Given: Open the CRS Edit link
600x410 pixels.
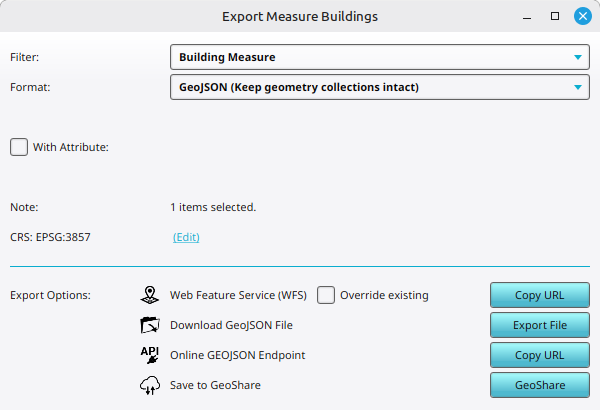Looking at the screenshot, I should (x=186, y=237).
